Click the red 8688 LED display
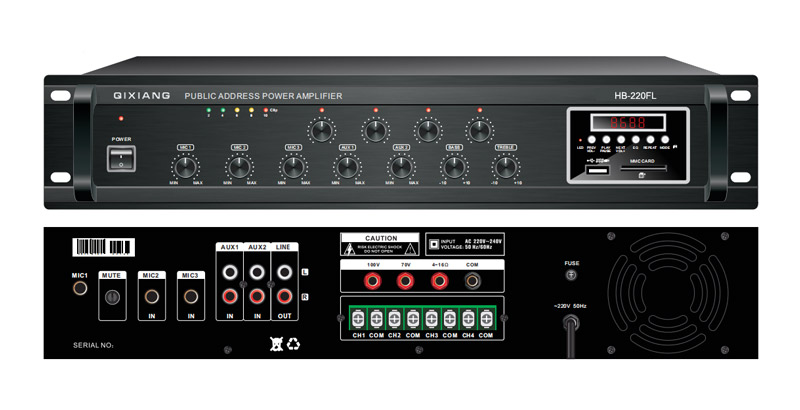This screenshot has height=410, width=800. pos(628,122)
